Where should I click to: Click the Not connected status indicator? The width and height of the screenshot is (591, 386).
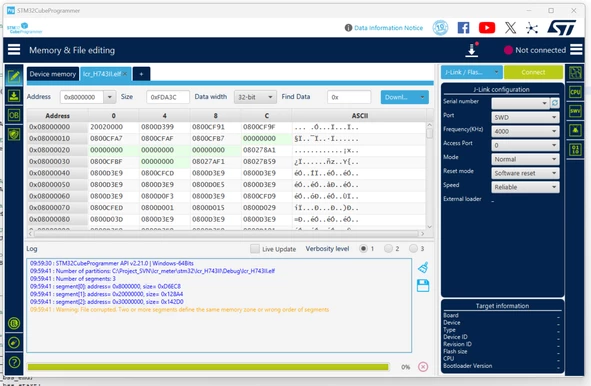point(535,50)
